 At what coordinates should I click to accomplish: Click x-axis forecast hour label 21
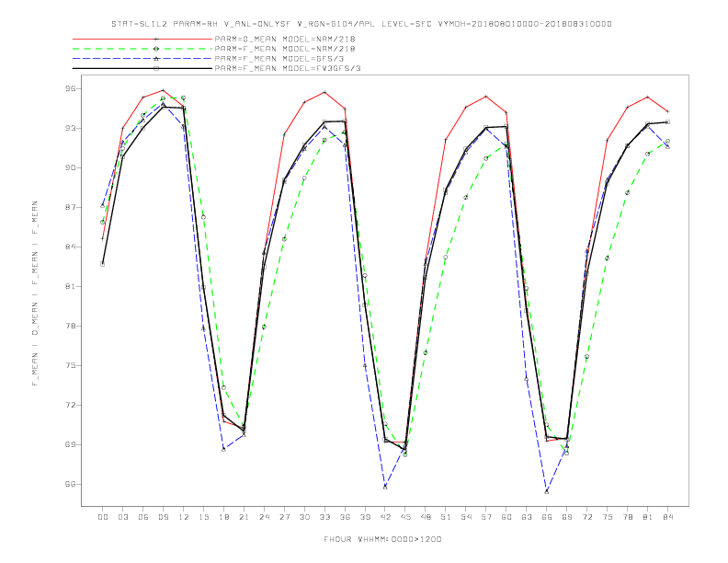[244, 517]
